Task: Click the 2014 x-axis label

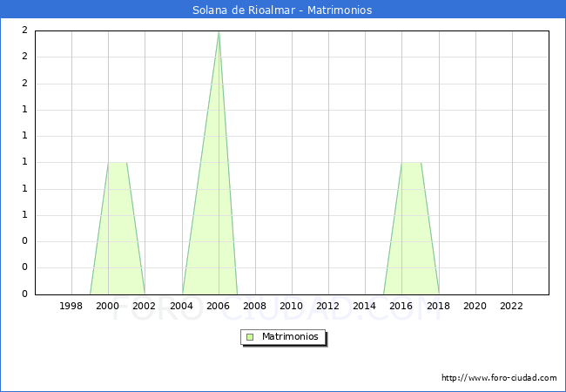Action: point(365,306)
